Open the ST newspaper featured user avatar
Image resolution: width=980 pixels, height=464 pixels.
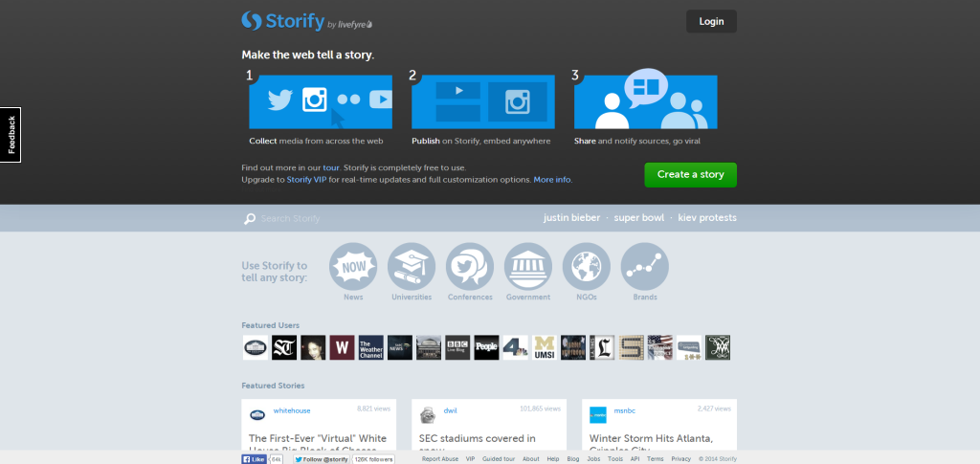(284, 347)
